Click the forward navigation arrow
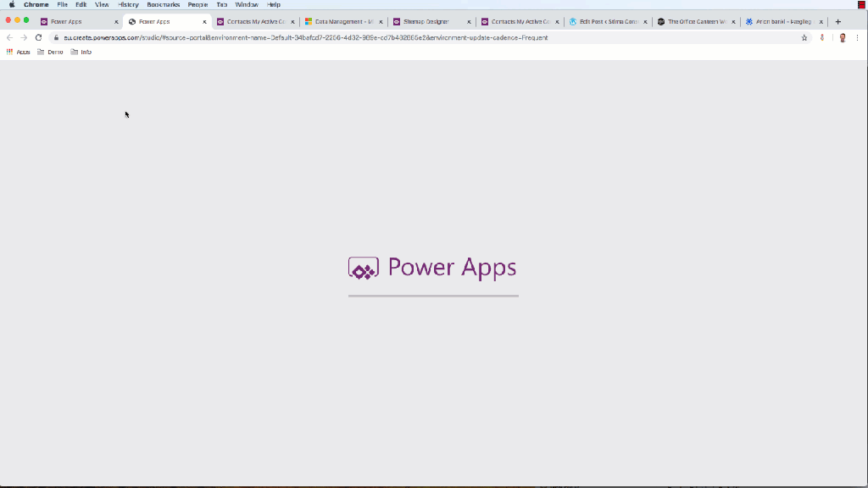868x488 pixels. 23,37
